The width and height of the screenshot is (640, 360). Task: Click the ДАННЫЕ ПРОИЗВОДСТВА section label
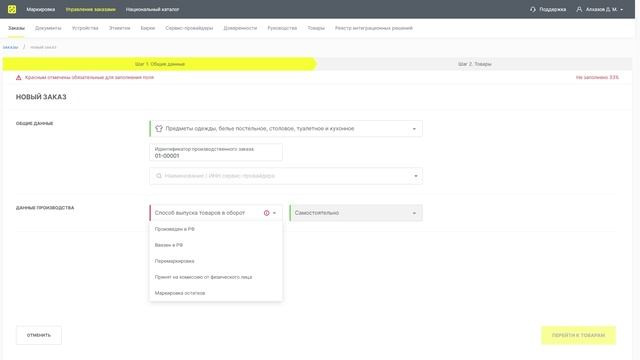45,208
